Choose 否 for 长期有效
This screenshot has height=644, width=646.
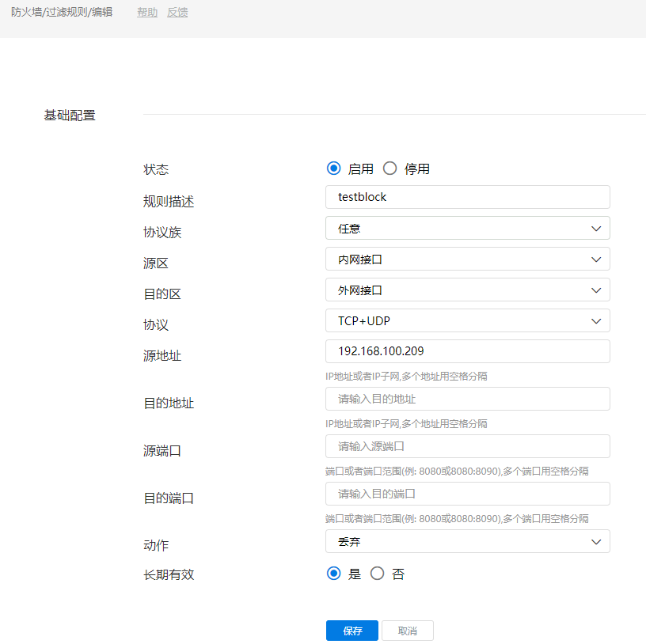tap(378, 574)
